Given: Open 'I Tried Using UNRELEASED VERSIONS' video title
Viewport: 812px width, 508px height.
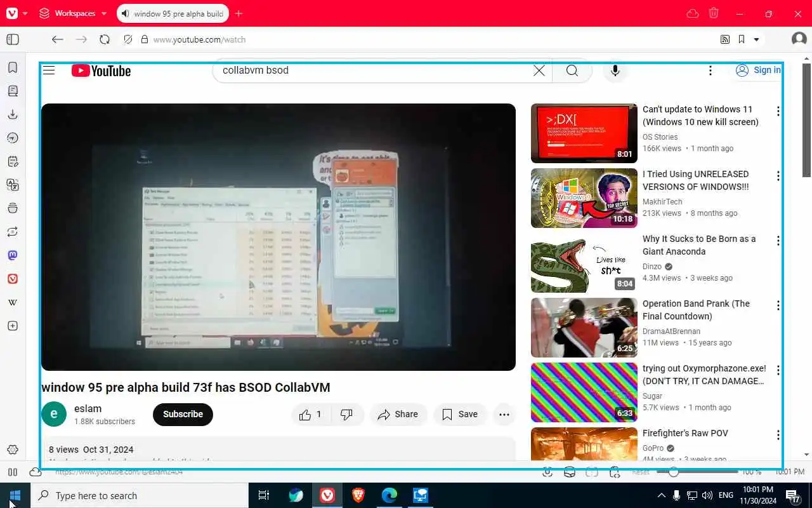Looking at the screenshot, I should [x=695, y=180].
